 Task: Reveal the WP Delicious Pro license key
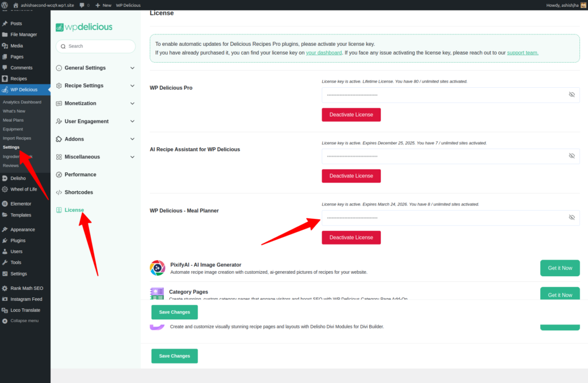[571, 95]
